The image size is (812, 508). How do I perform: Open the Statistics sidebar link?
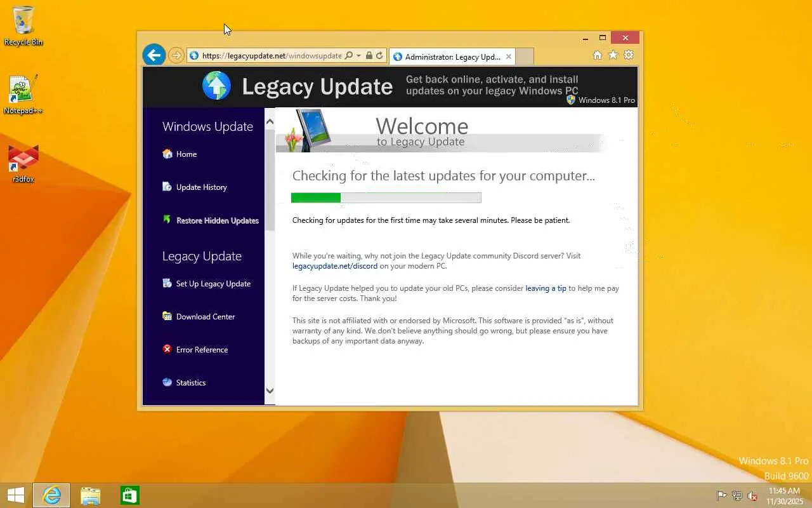(x=191, y=383)
